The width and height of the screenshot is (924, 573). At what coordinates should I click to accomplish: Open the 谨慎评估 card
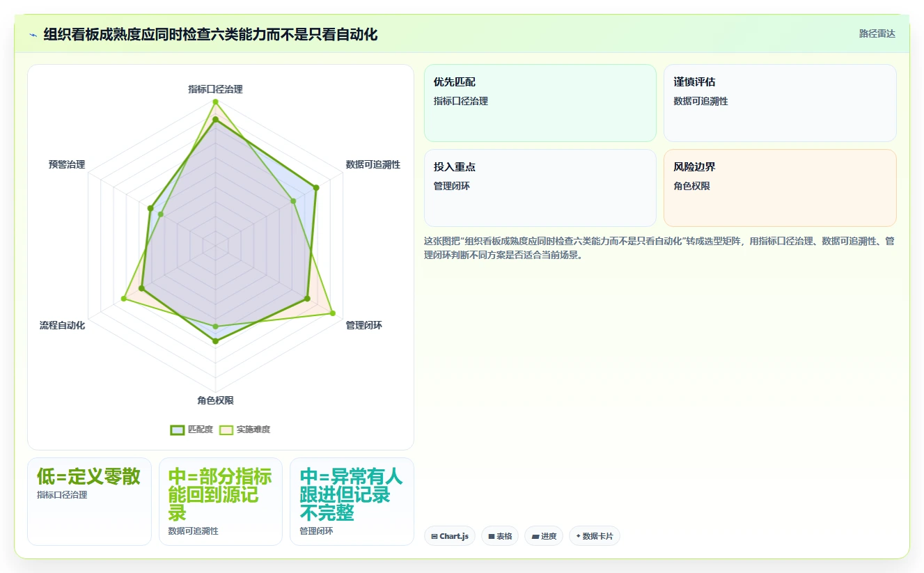(x=780, y=103)
